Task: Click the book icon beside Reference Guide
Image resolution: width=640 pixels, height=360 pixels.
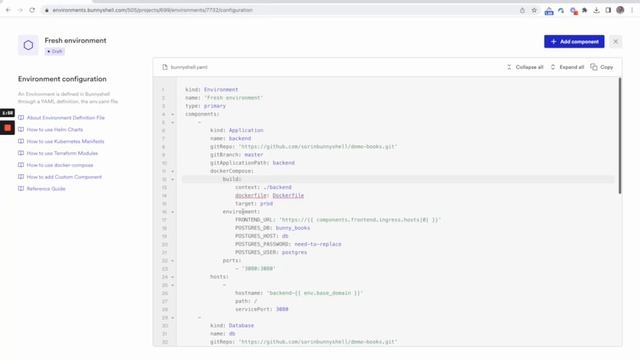Action: 21,189
